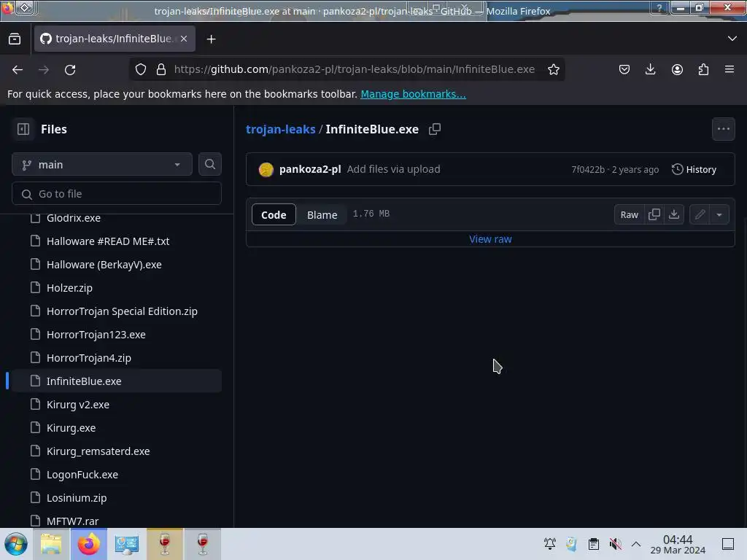Screen dimensions: 747x560
Task: Switch to Code view tab
Action: [274, 215]
